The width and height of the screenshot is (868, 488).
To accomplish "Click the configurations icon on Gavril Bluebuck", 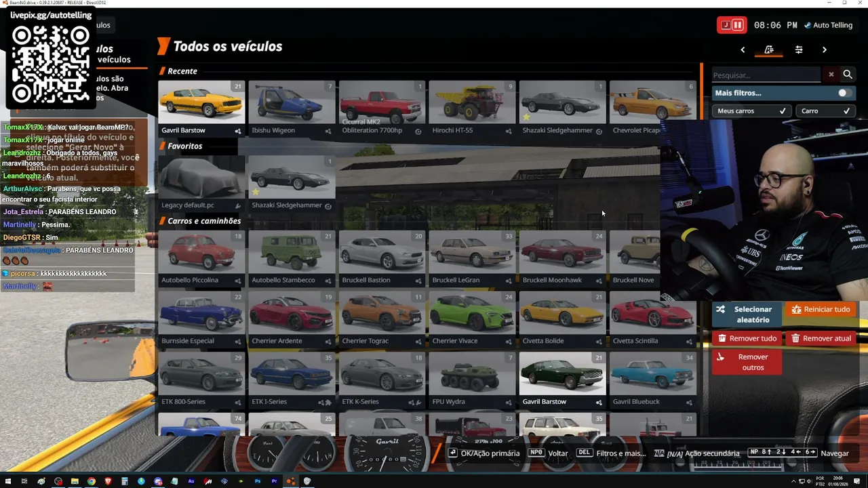I will (x=688, y=403).
